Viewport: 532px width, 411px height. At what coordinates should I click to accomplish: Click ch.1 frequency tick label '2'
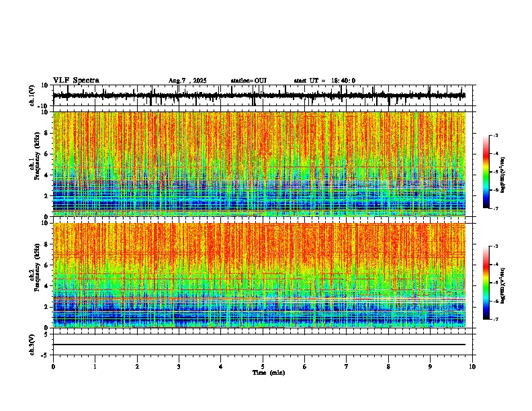tap(46, 196)
